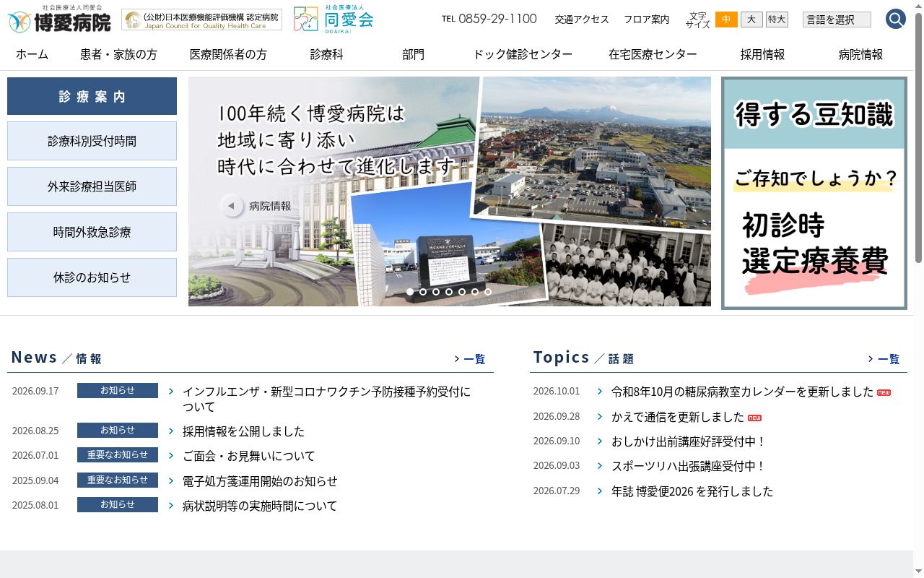Open 時間外救急診療 button
This screenshot has height=578, width=924.
click(x=92, y=232)
